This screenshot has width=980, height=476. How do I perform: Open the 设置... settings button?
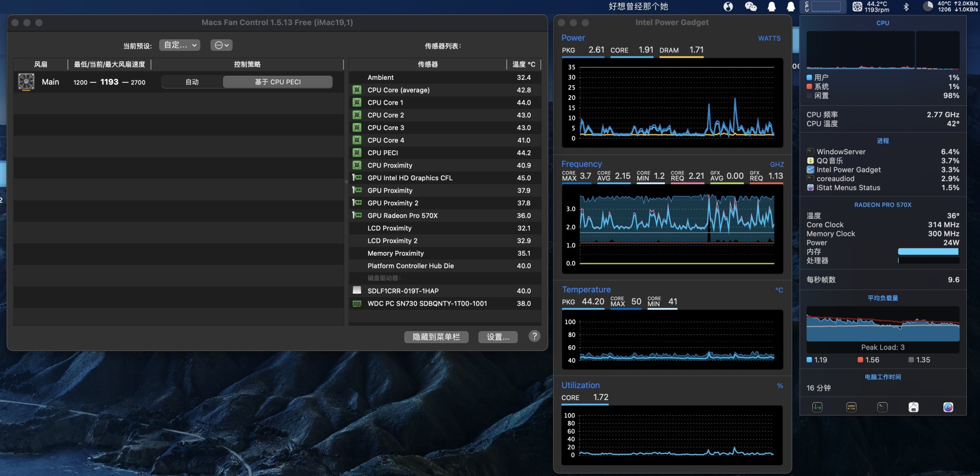click(498, 337)
